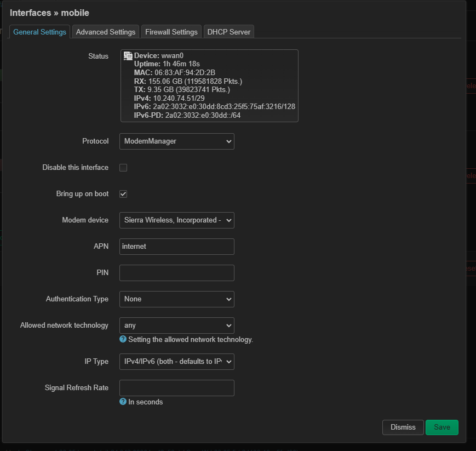Select the Status information box
This screenshot has width=476, height=451.
(x=209, y=85)
